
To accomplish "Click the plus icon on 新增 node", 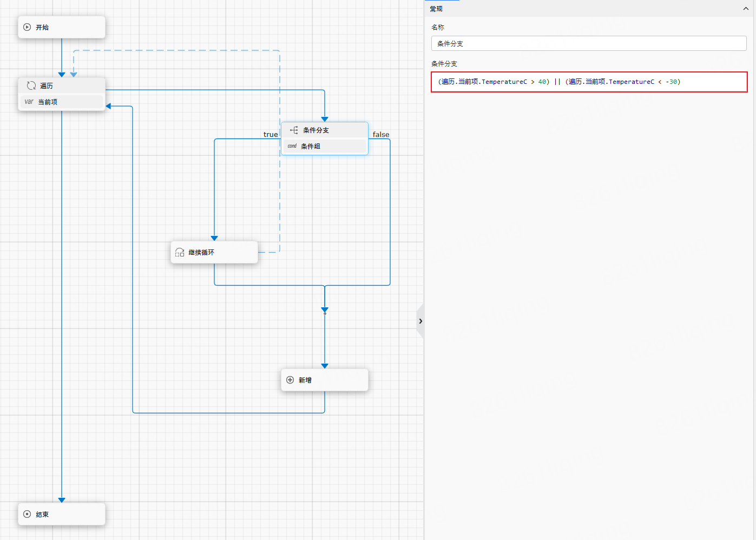I will (x=290, y=380).
